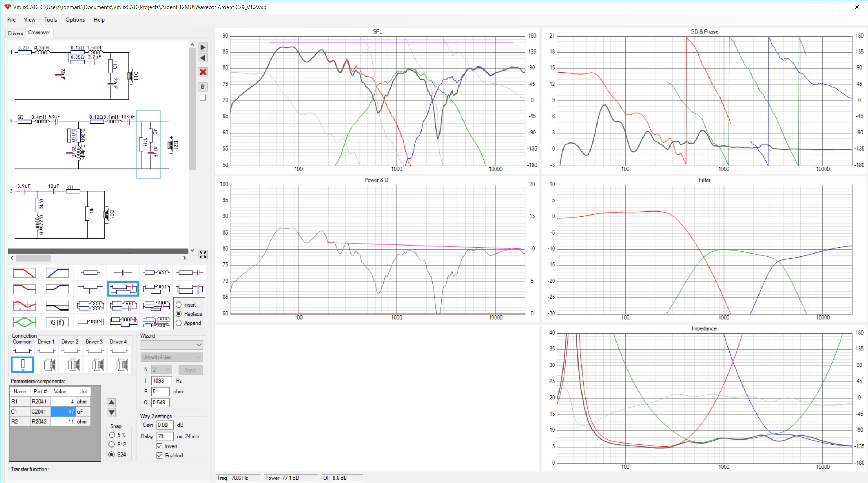
Task: Select the Append radio option
Action: tap(179, 323)
